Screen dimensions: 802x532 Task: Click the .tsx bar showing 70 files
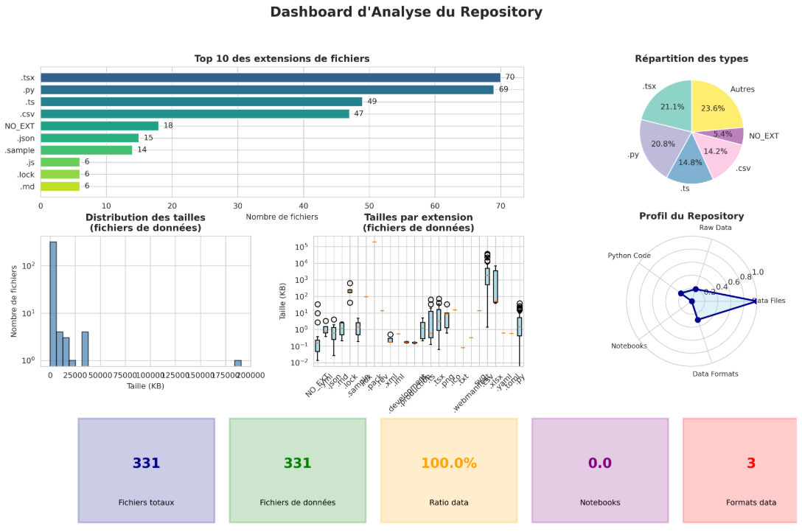tap(270, 77)
